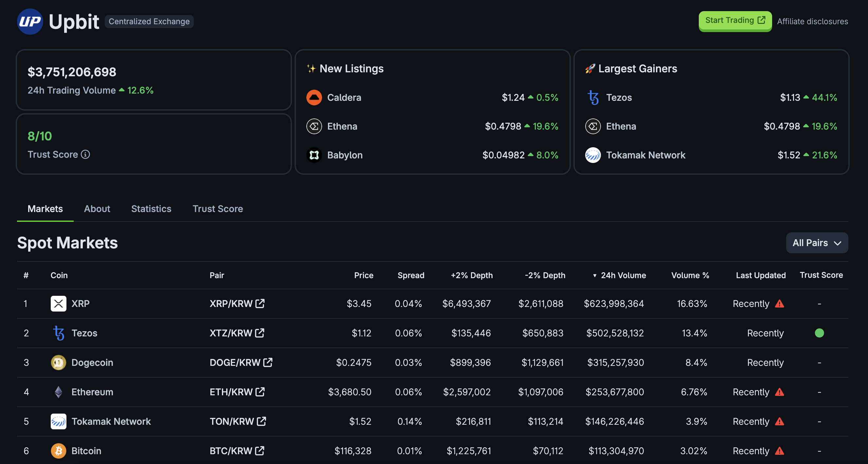Open the All Pairs dropdown
Image resolution: width=868 pixels, height=464 pixels.
click(817, 242)
